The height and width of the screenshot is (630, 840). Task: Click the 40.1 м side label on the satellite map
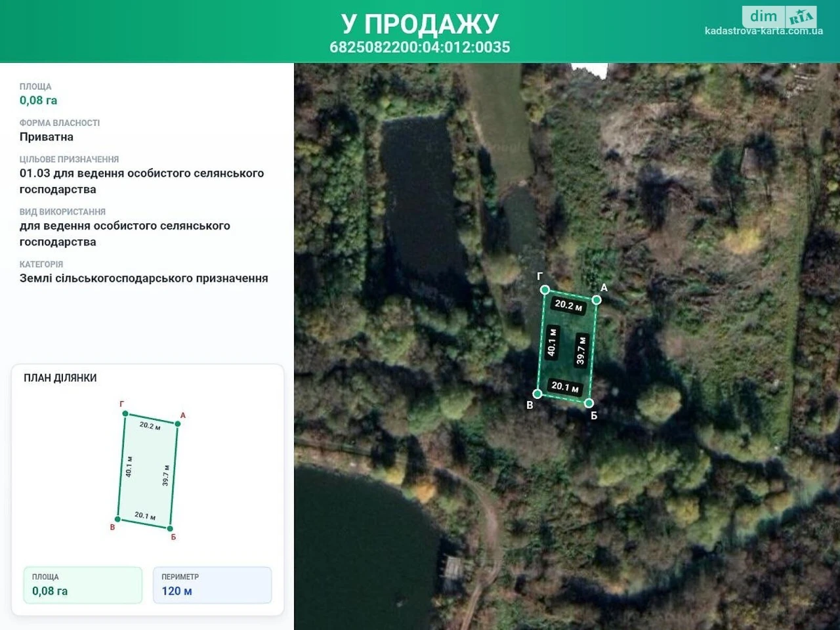click(552, 342)
